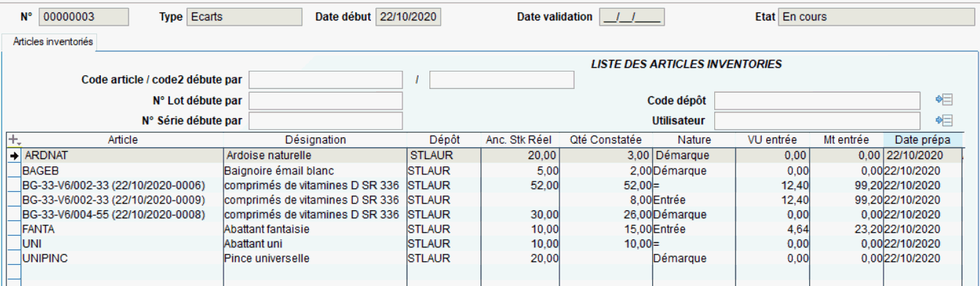Open the Utilisateur lookup list icon
This screenshot has width=980, height=286.
[x=945, y=120]
